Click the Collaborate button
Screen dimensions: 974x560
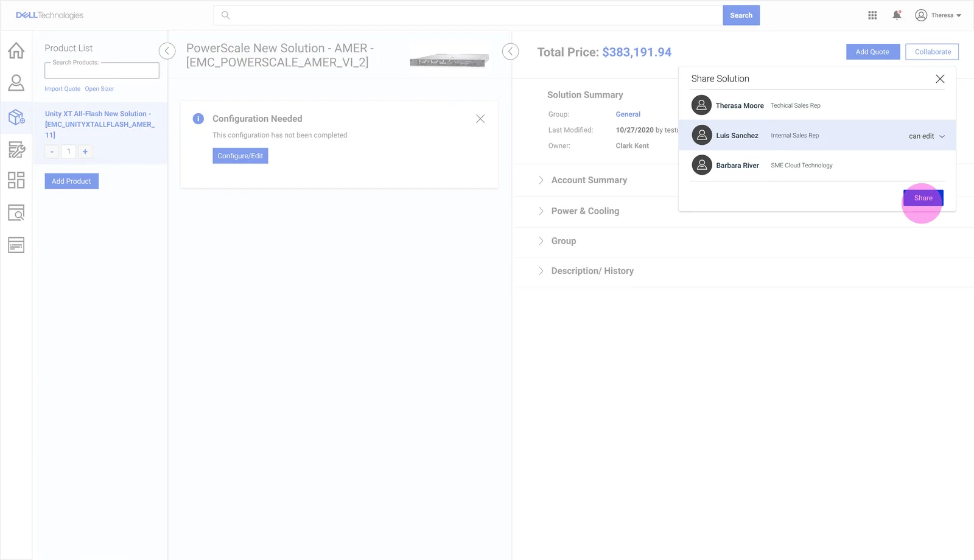[x=932, y=52]
